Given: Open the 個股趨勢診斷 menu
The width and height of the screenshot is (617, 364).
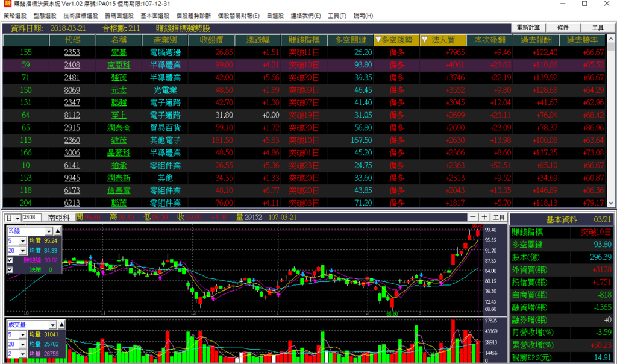Looking at the screenshot, I should pyautogui.click(x=193, y=16).
